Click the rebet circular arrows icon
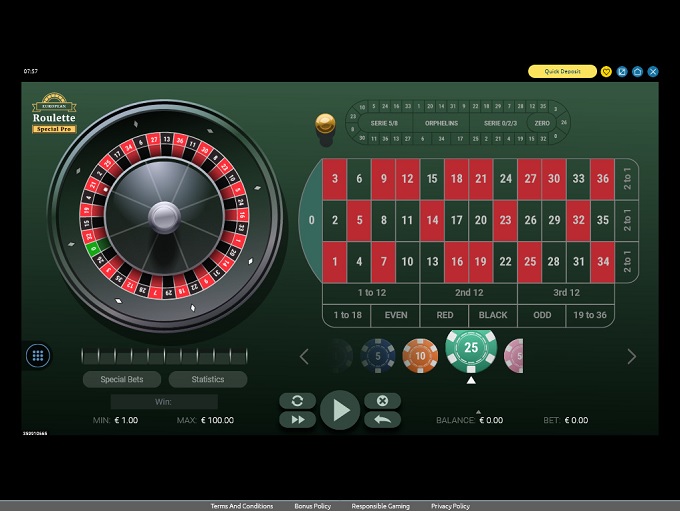The image size is (680, 511). (297, 400)
